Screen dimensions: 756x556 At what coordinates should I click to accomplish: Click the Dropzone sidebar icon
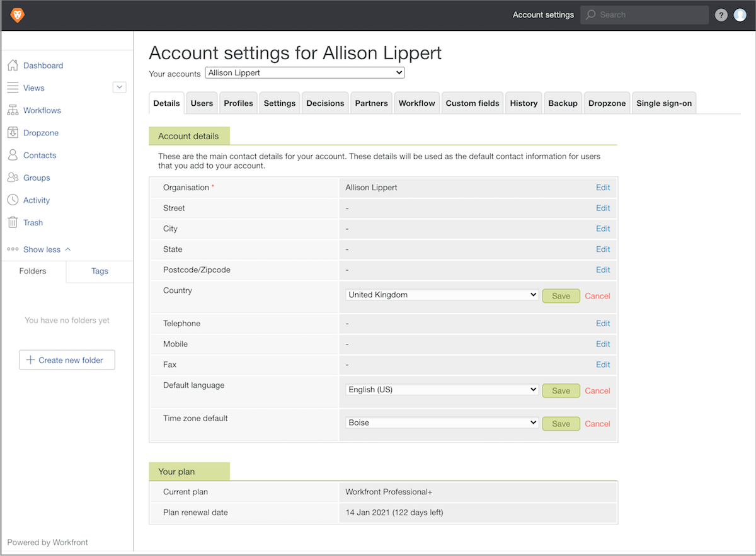pos(13,133)
